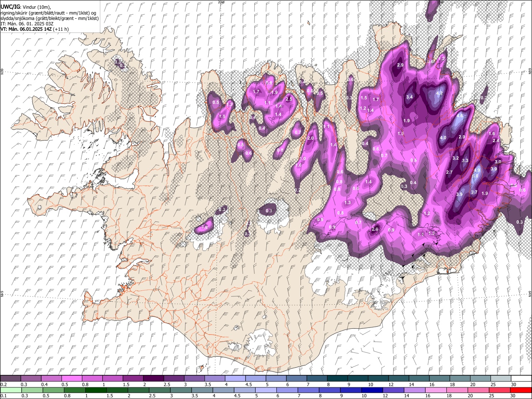Pick the deep blue 10 swatch in the rain legend
532x399 pixels.
point(372,390)
